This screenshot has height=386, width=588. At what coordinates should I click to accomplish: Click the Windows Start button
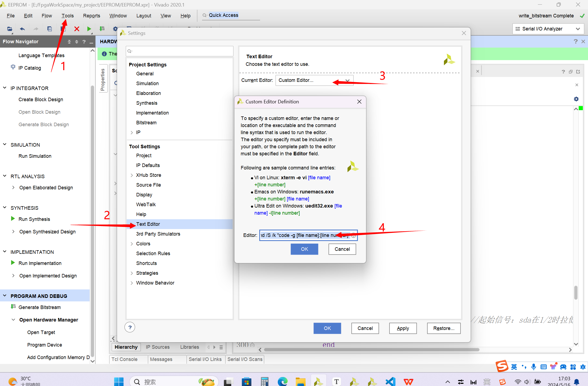(x=119, y=381)
